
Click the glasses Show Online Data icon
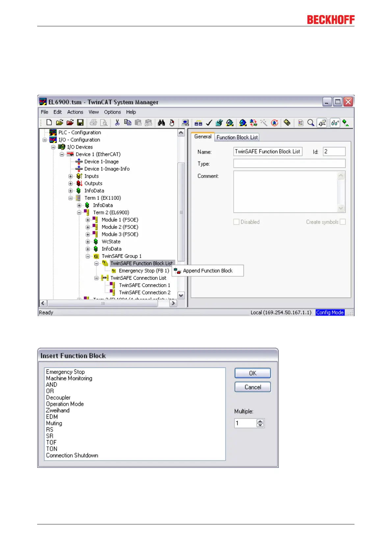pos(335,123)
